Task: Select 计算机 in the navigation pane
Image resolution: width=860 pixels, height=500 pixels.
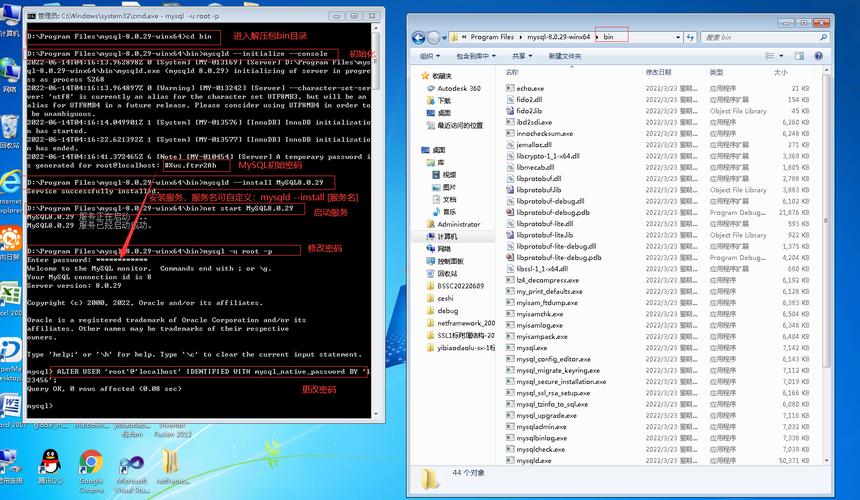Action: tap(446, 236)
